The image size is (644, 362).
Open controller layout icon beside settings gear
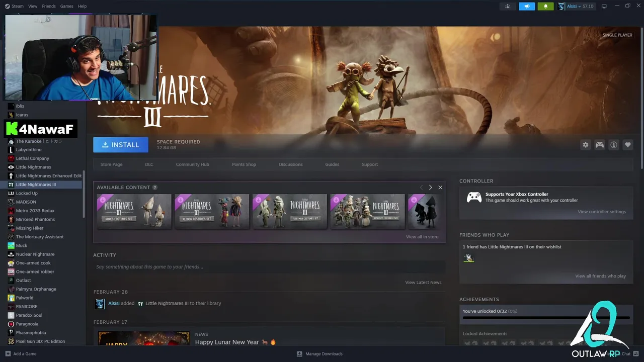(600, 145)
